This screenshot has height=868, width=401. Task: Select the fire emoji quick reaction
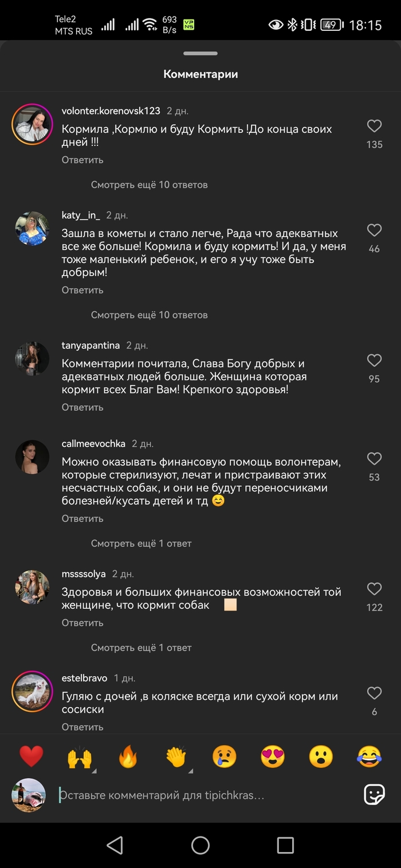click(128, 756)
